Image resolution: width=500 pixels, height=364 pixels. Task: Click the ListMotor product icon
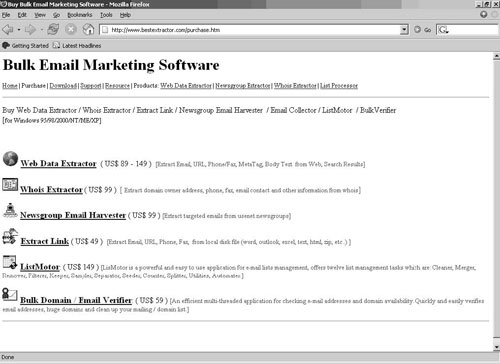click(10, 262)
